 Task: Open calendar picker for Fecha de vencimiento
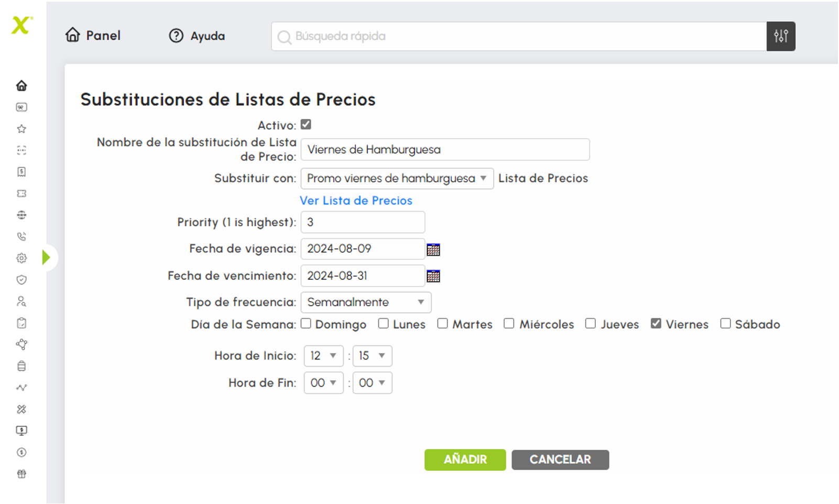tap(433, 276)
